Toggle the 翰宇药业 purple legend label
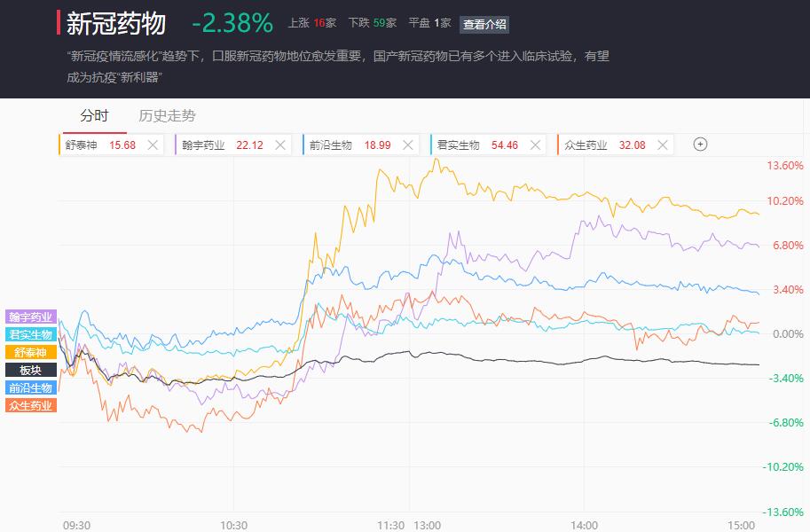 click(x=31, y=317)
